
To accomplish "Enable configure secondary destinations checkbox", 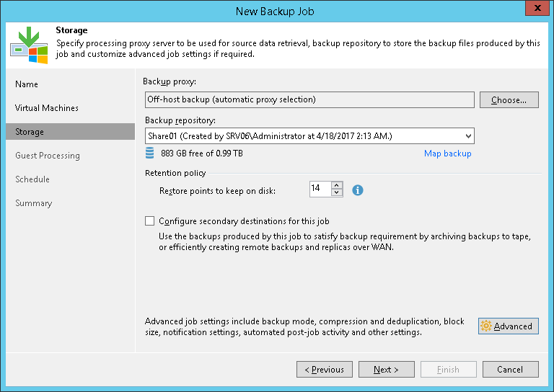I will pos(150,221).
